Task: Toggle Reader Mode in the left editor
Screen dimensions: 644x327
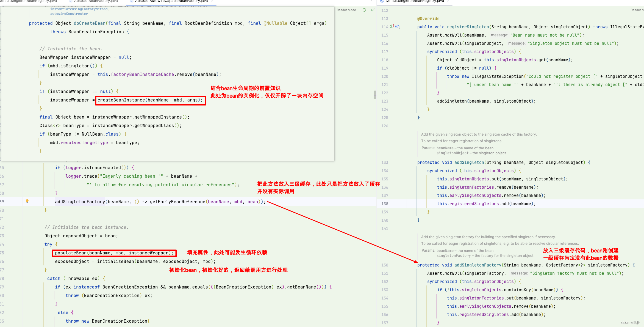Action: point(346,10)
